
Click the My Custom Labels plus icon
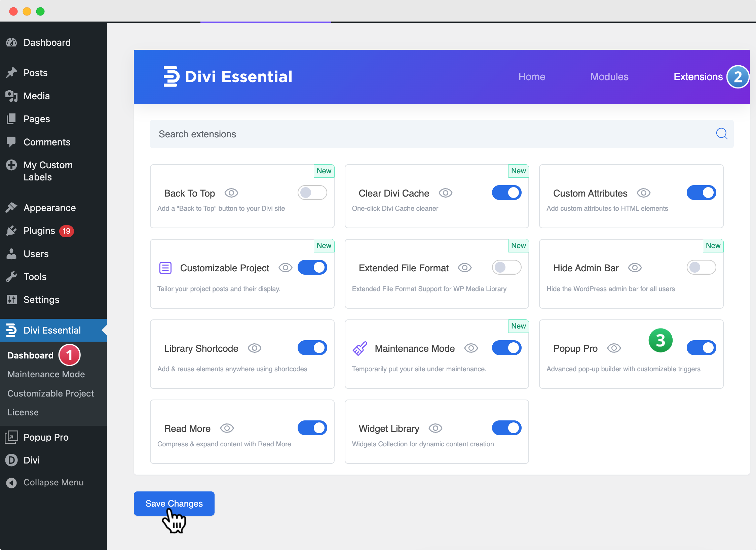[11, 165]
